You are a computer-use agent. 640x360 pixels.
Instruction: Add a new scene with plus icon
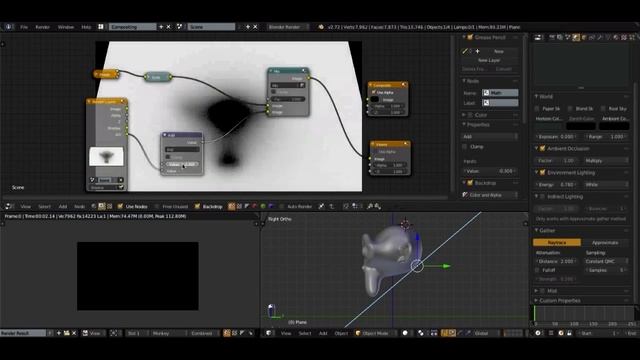click(247, 27)
